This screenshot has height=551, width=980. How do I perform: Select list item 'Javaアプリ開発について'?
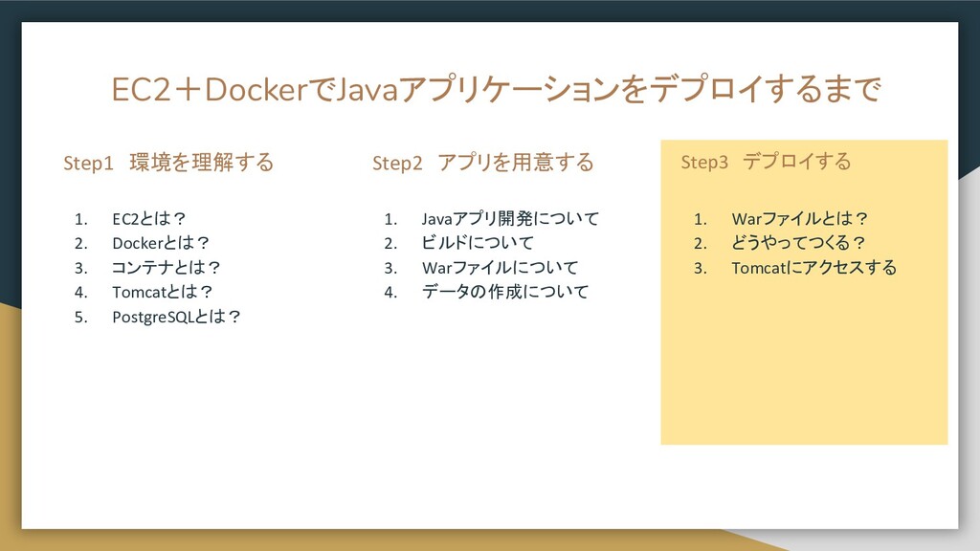pyautogui.click(x=510, y=219)
